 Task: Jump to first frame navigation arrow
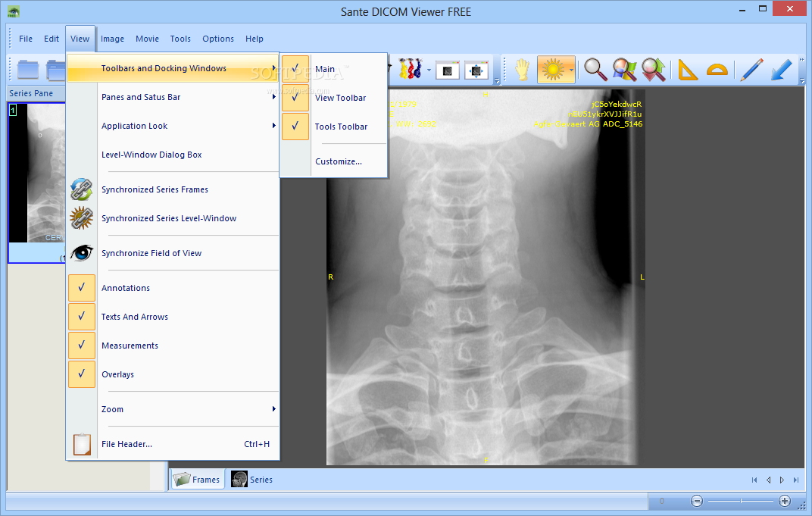click(x=754, y=480)
